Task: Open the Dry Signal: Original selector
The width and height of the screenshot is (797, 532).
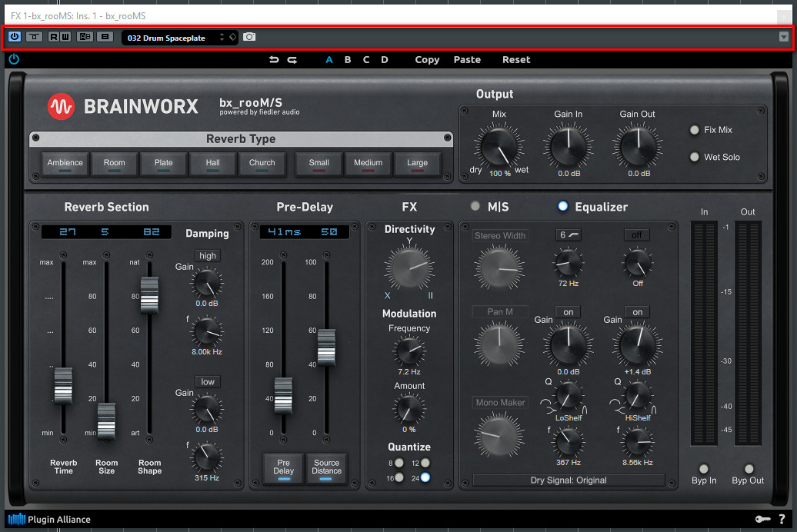Action: pyautogui.click(x=569, y=480)
